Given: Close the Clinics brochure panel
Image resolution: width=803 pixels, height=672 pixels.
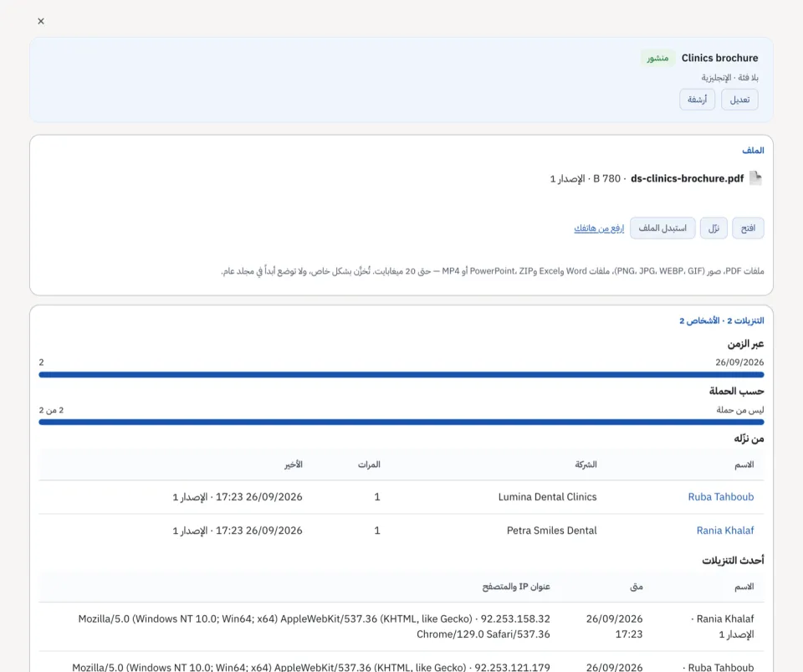Looking at the screenshot, I should click(x=41, y=21).
